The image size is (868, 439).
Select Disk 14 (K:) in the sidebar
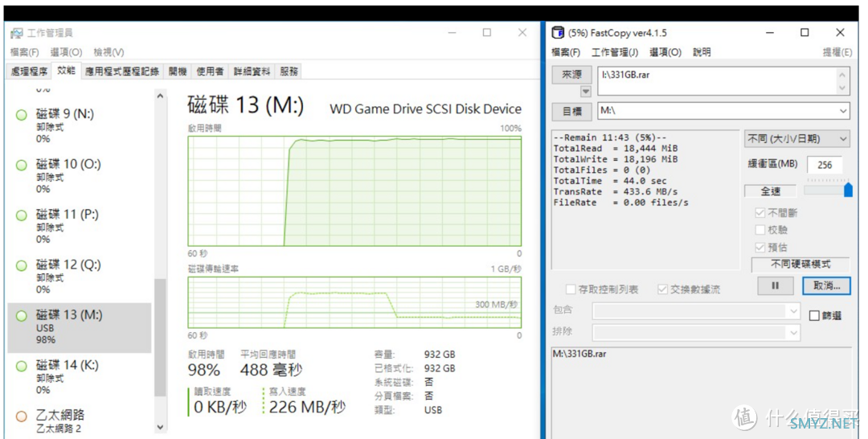tap(80, 378)
